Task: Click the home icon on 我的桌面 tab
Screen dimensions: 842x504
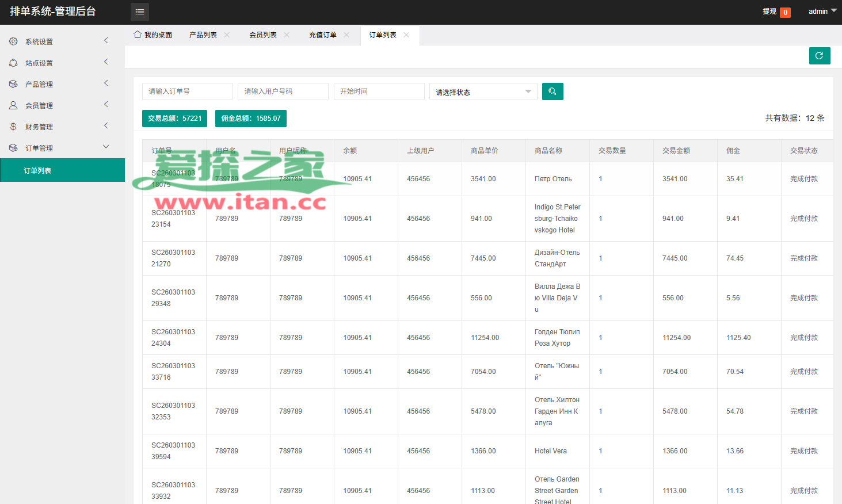Action: [138, 35]
